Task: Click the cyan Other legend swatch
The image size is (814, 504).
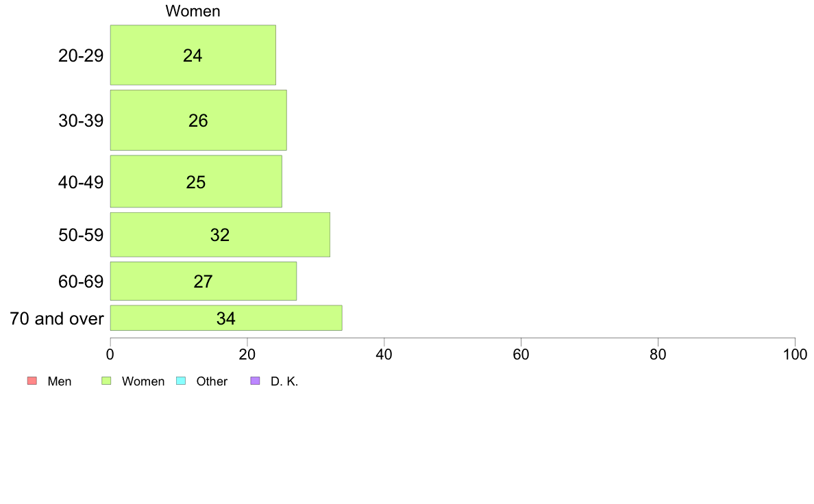Action: pyautogui.click(x=181, y=381)
